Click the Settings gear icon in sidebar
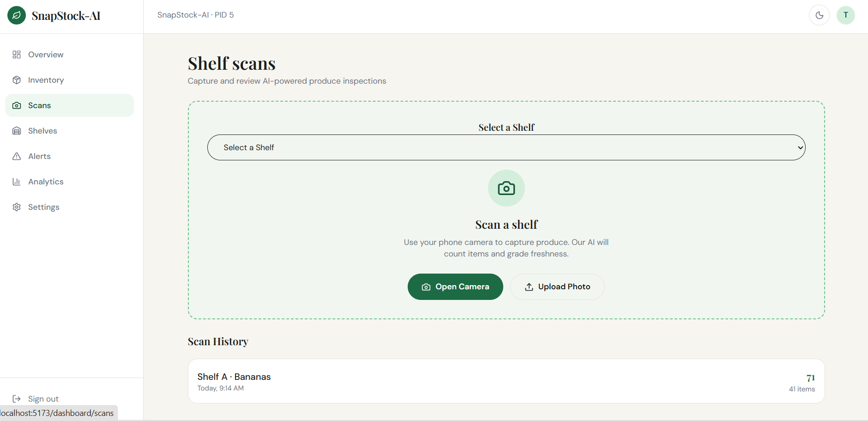868x421 pixels. 17,207
